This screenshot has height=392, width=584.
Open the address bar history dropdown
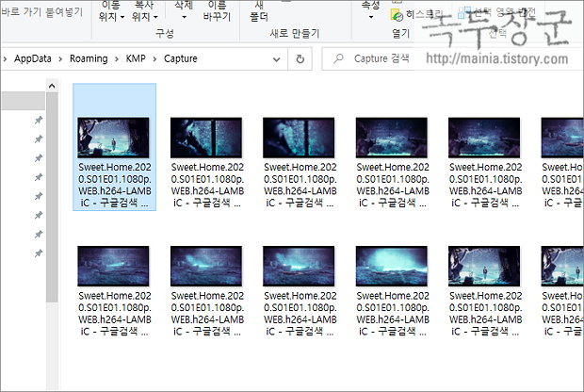(276, 59)
